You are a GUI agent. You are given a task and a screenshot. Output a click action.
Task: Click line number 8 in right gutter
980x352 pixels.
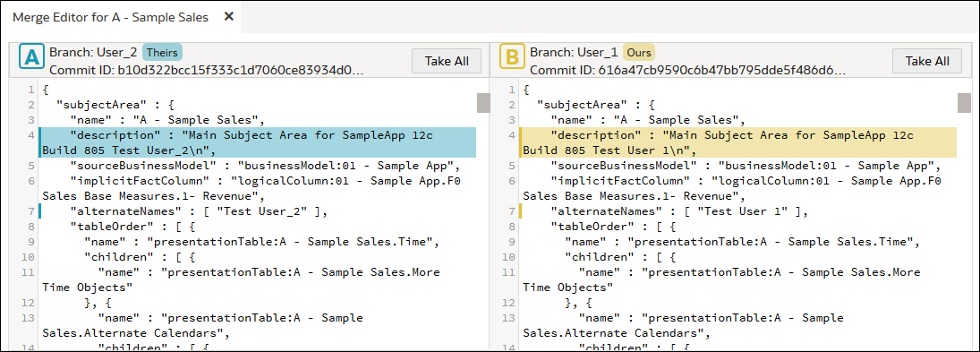510,227
